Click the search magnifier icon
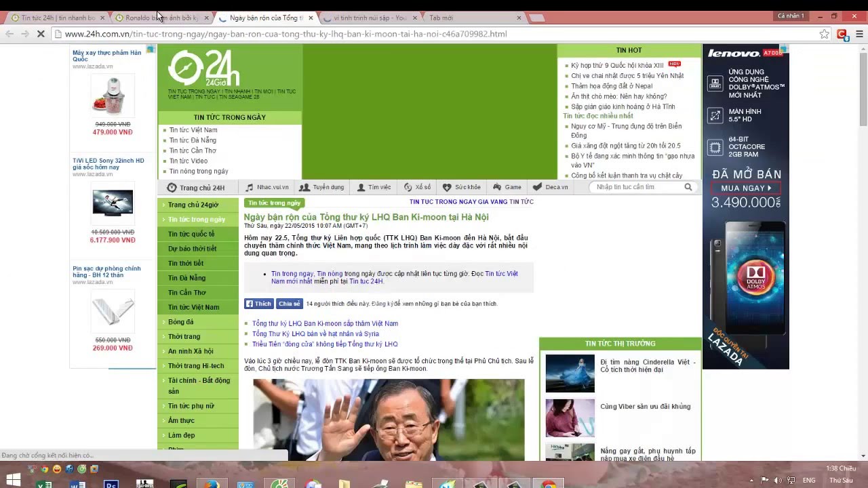Image resolution: width=868 pixels, height=488 pixels. click(688, 187)
